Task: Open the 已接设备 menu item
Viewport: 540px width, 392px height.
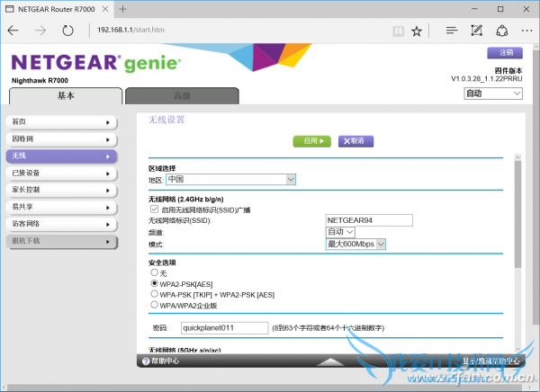Action: [61, 174]
